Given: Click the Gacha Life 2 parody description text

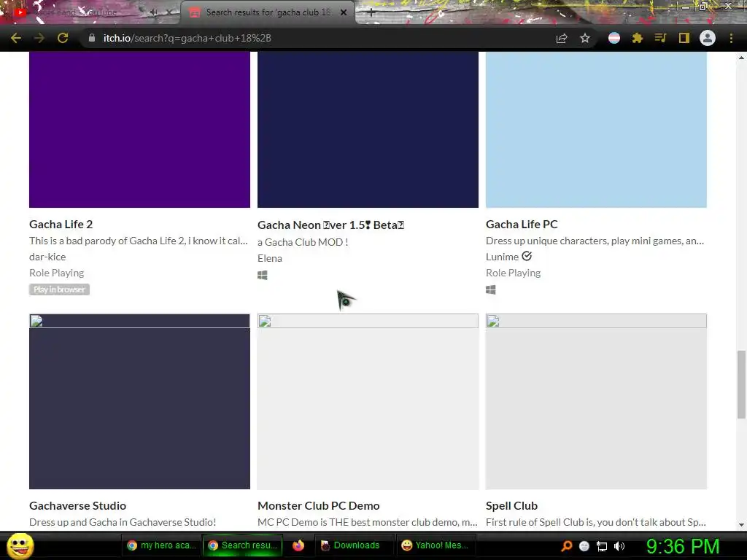Looking at the screenshot, I should [x=139, y=241].
